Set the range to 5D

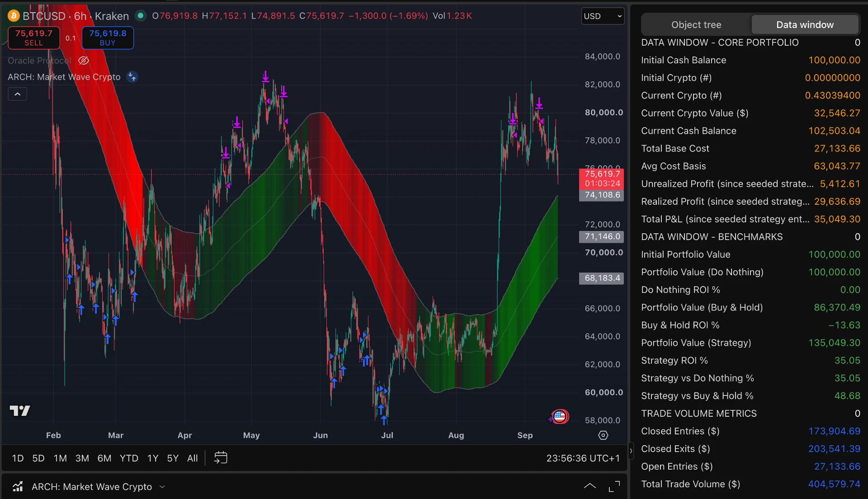[38, 458]
